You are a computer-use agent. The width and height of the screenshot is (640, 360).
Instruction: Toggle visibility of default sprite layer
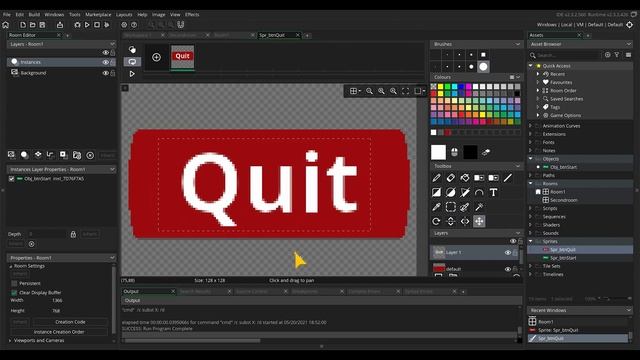(508, 269)
